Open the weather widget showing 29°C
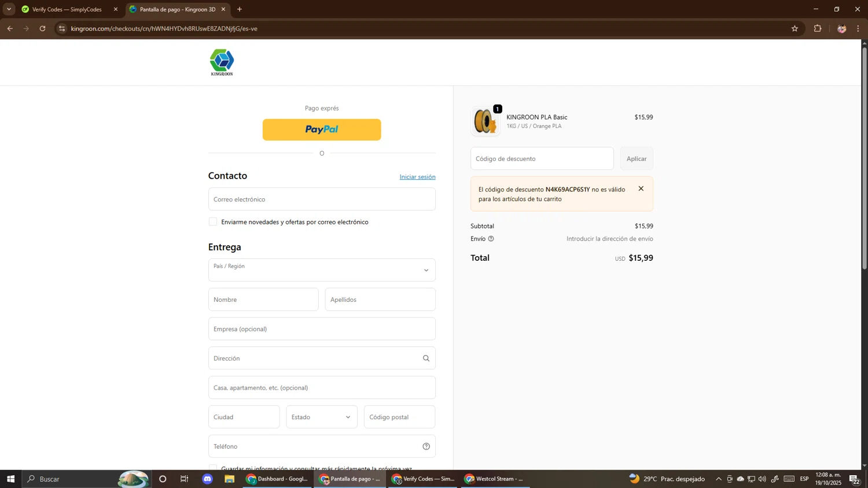868x488 pixels. (667, 479)
